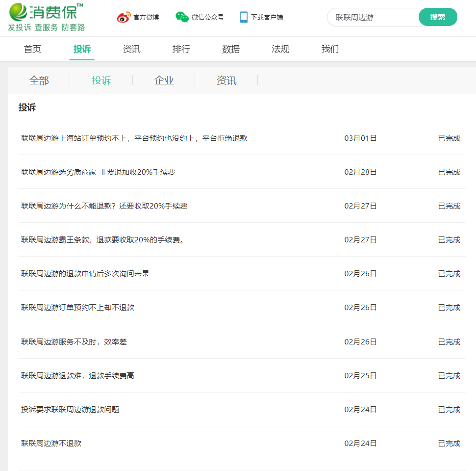
Task: Open complaint 联联周边游选劣质商家 非要退加收20%手续费
Action: 98,172
